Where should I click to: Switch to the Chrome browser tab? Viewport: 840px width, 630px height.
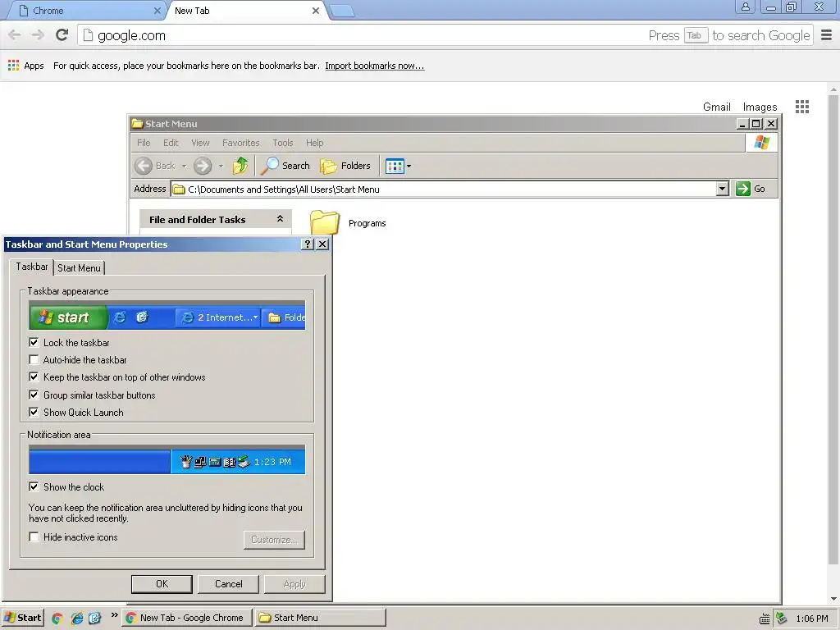pyautogui.click(x=86, y=11)
